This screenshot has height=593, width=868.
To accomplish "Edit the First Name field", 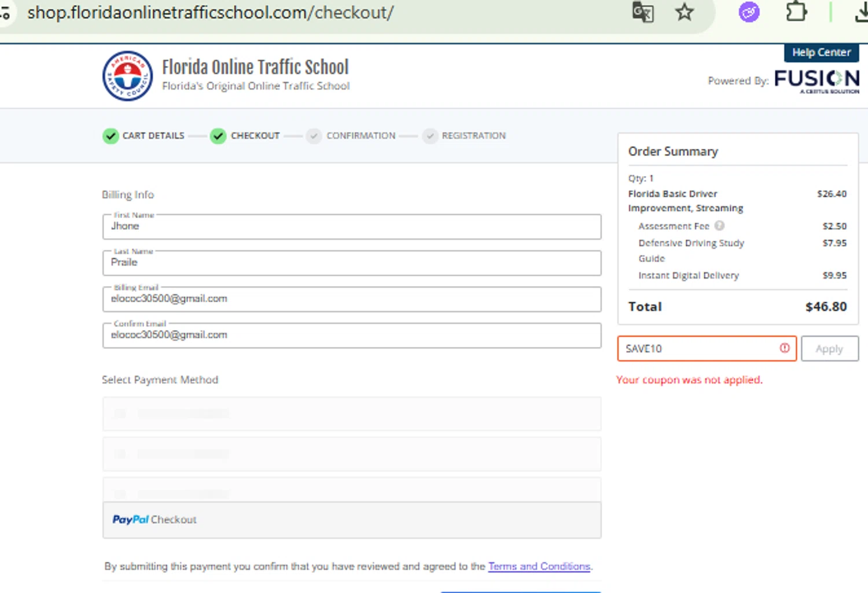I will click(x=352, y=226).
